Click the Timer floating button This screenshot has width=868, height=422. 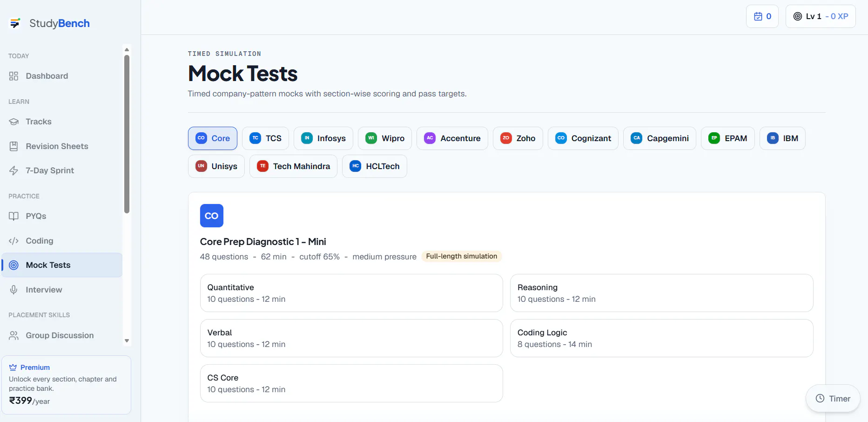[833, 398]
